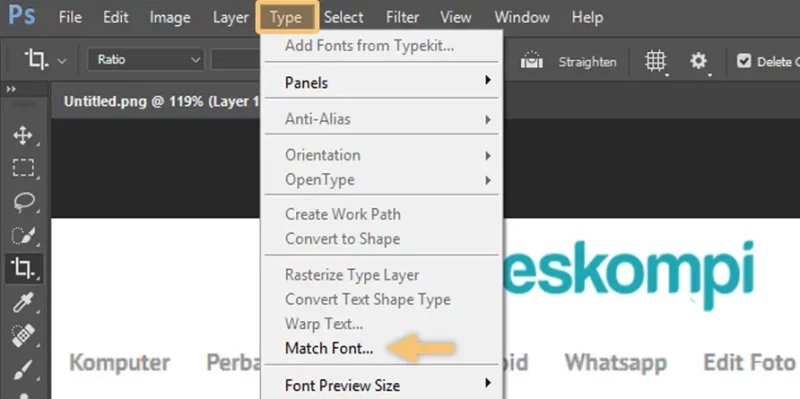This screenshot has height=399, width=800.
Task: Open the Ratio preset dropdown
Action: tap(146, 60)
